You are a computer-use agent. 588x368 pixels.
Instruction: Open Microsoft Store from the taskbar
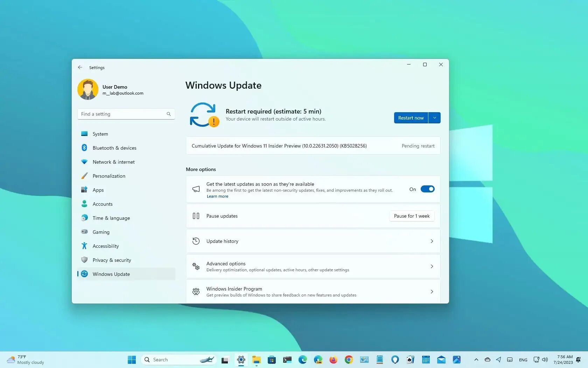coord(272,360)
